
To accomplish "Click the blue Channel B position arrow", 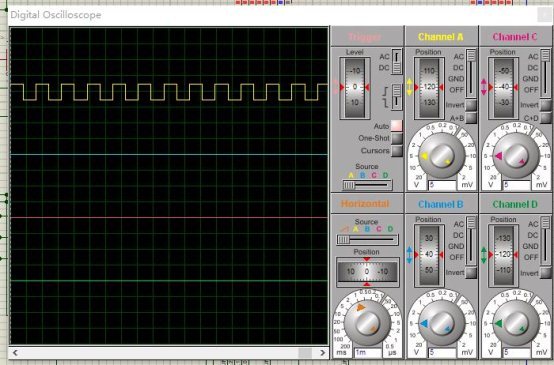I will (x=409, y=254).
